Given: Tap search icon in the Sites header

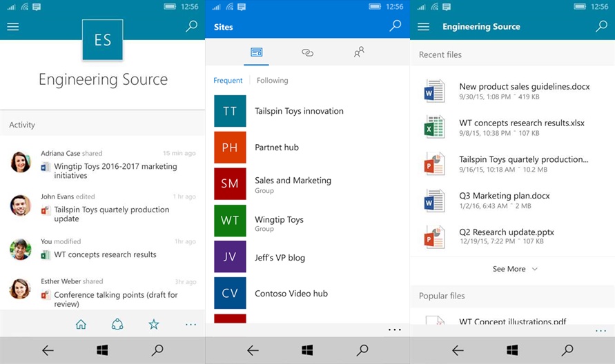Looking at the screenshot, I should (x=396, y=26).
